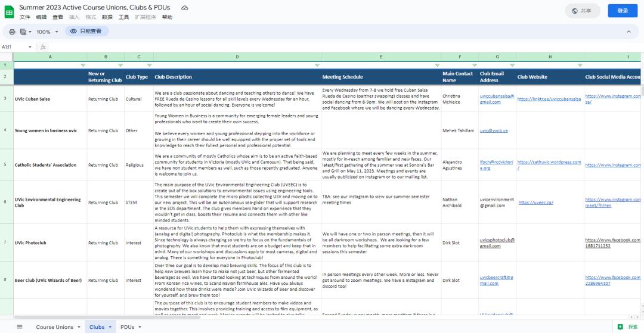Switch to the Course Unions sheet tab
This screenshot has height=333, width=644.
point(54,327)
